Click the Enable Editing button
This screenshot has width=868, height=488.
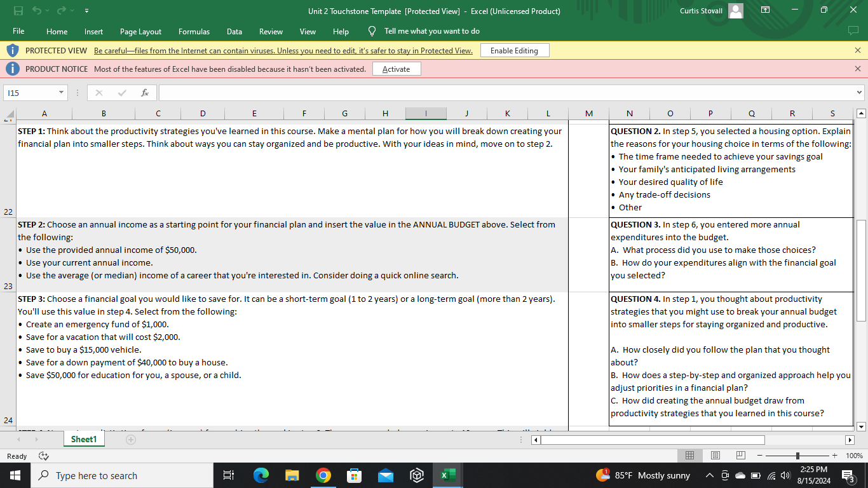coord(515,50)
